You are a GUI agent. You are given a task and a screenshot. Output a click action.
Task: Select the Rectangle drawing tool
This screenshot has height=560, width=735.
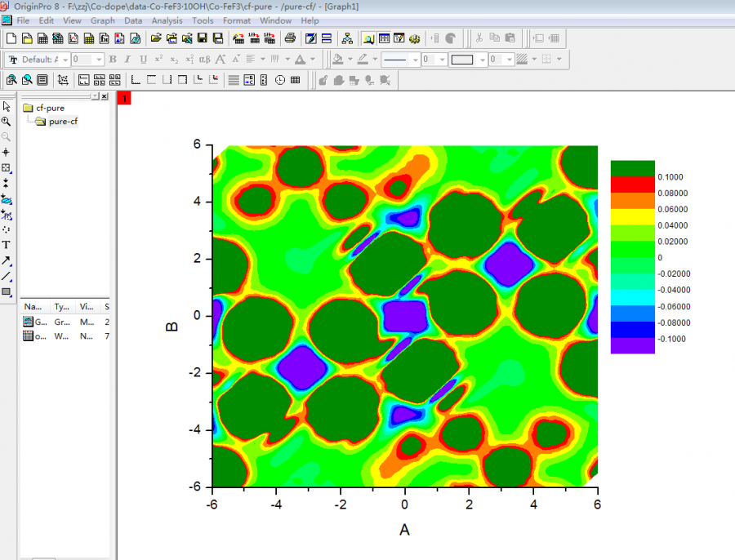[7, 292]
